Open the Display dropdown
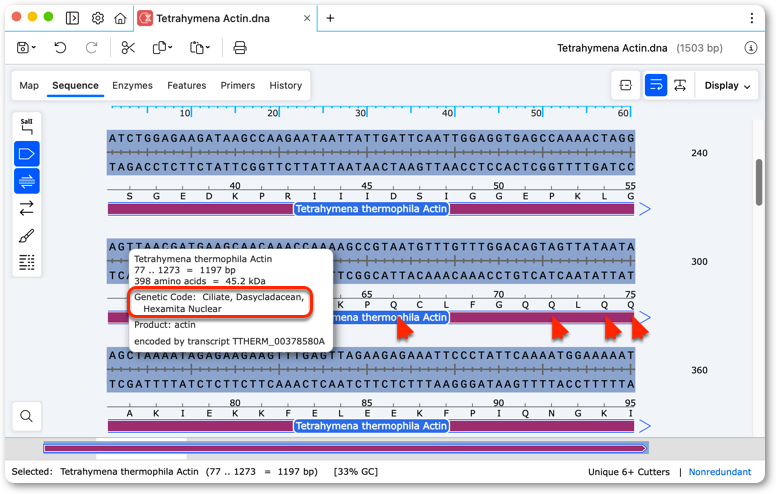 click(x=727, y=86)
